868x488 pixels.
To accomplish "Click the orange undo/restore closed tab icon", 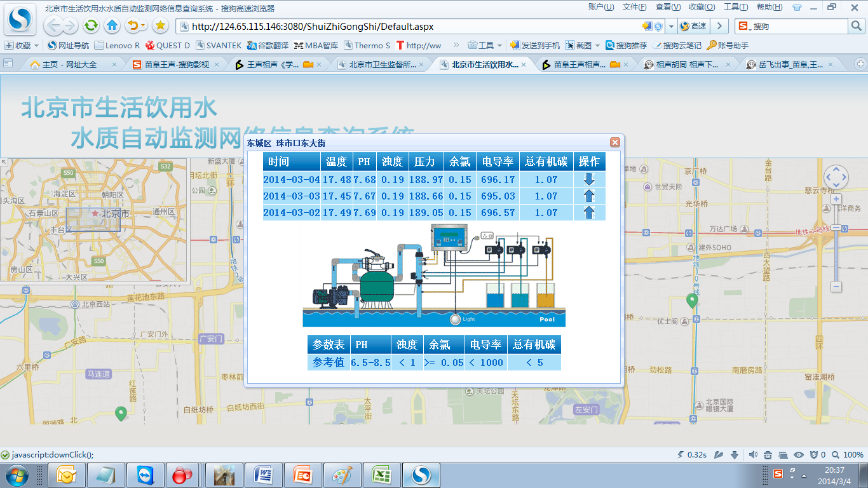I will 133,25.
